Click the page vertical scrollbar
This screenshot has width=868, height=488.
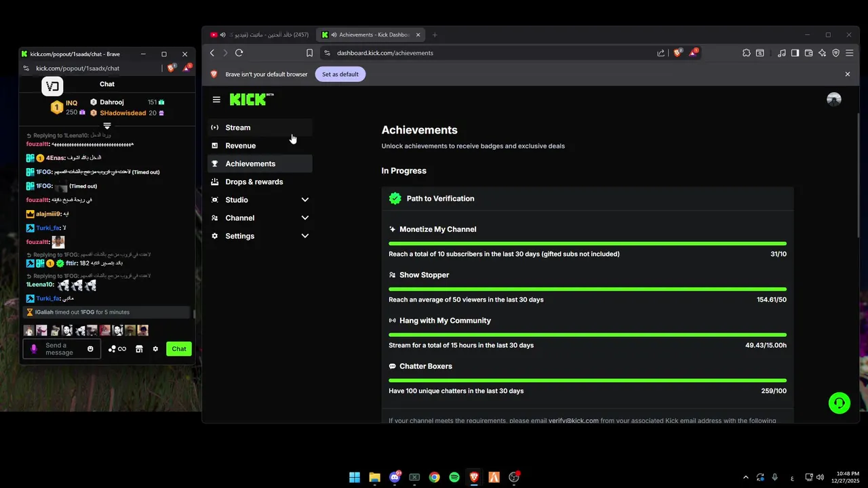859,174
